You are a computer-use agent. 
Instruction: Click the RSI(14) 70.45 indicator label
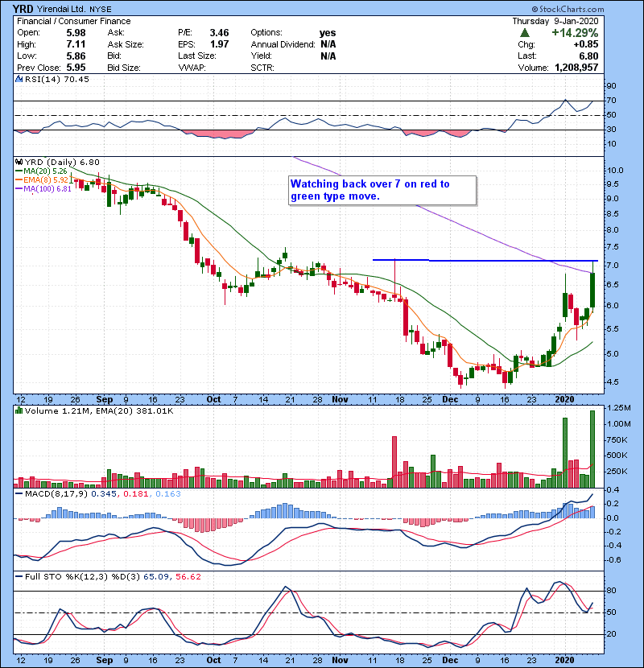click(56, 79)
